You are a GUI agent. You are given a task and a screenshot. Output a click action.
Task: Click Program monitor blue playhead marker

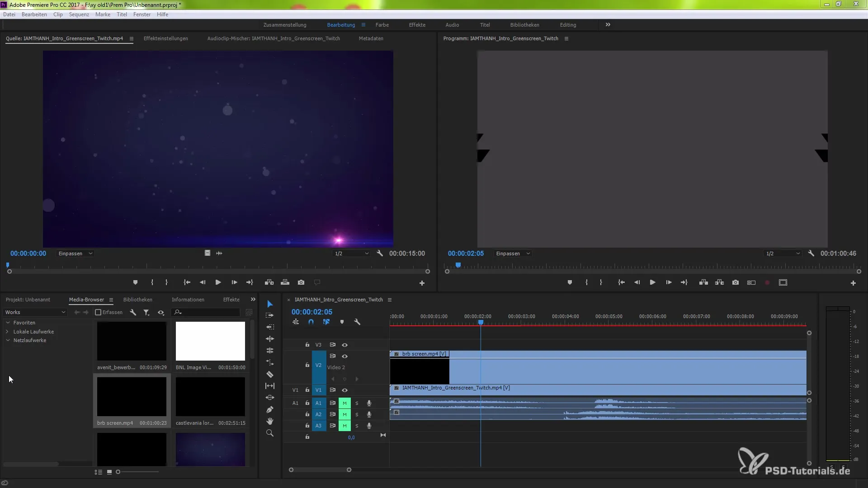458,265
